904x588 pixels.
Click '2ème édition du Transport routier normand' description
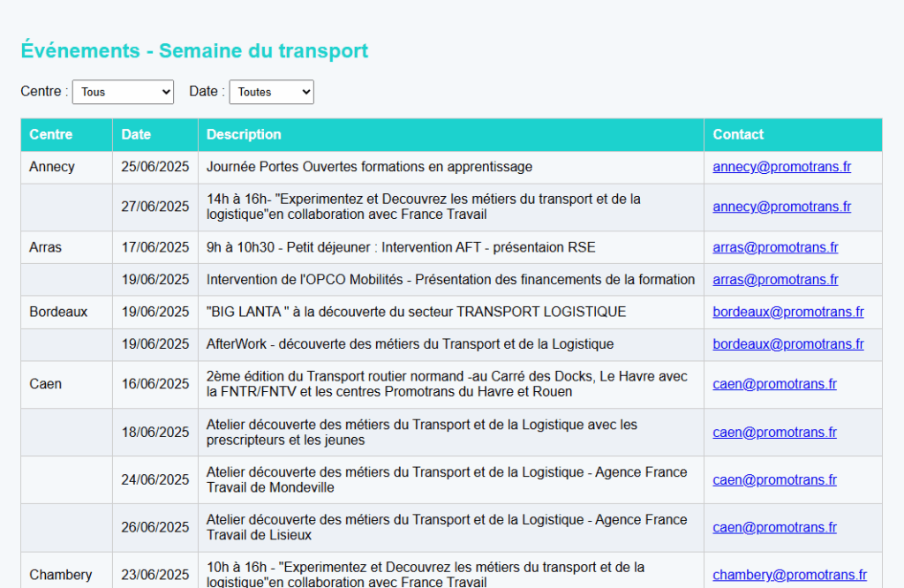point(447,384)
